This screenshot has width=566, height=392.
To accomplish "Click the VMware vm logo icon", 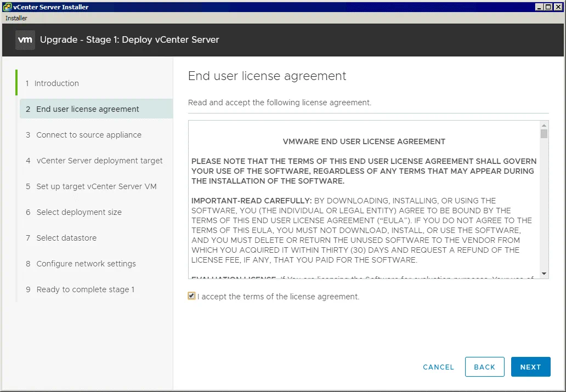I will click(x=25, y=40).
